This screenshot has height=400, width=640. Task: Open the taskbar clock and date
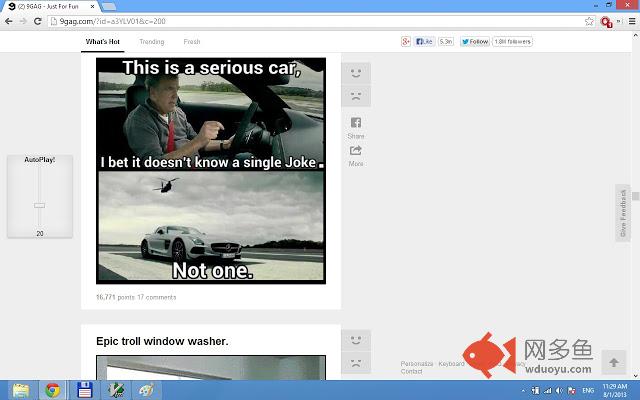click(615, 390)
